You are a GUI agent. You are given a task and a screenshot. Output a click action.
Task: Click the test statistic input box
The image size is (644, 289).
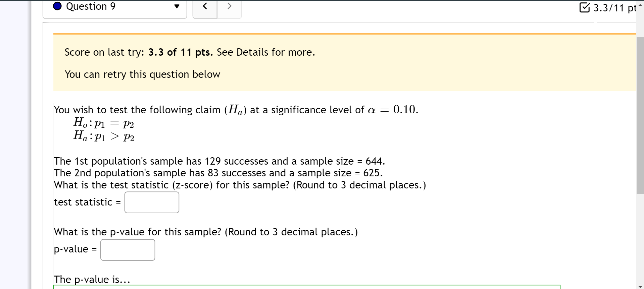pyautogui.click(x=151, y=202)
